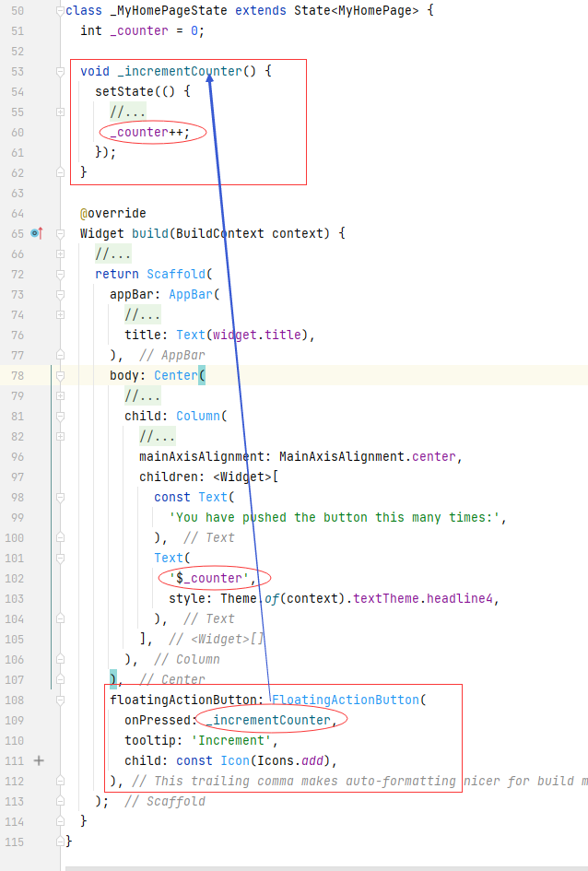The width and height of the screenshot is (588, 871).
Task: Collapse the AppBar fold on line 73
Action: (x=60, y=294)
